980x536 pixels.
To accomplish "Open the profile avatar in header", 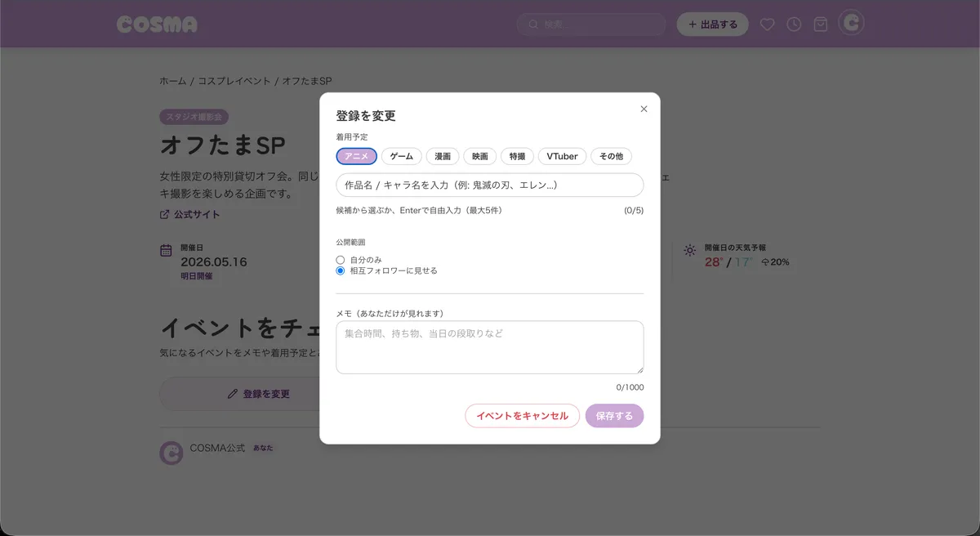I will pos(852,24).
